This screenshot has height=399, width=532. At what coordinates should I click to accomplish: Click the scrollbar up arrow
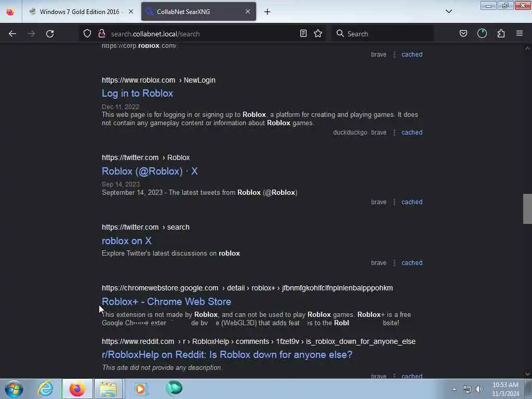[527, 48]
